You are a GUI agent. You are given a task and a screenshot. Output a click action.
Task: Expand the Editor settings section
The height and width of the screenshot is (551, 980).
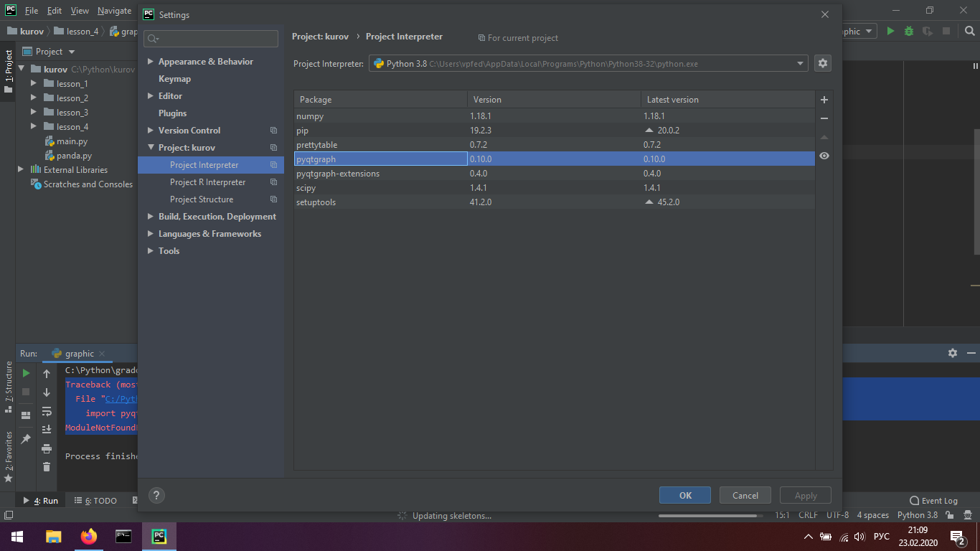[x=151, y=96]
